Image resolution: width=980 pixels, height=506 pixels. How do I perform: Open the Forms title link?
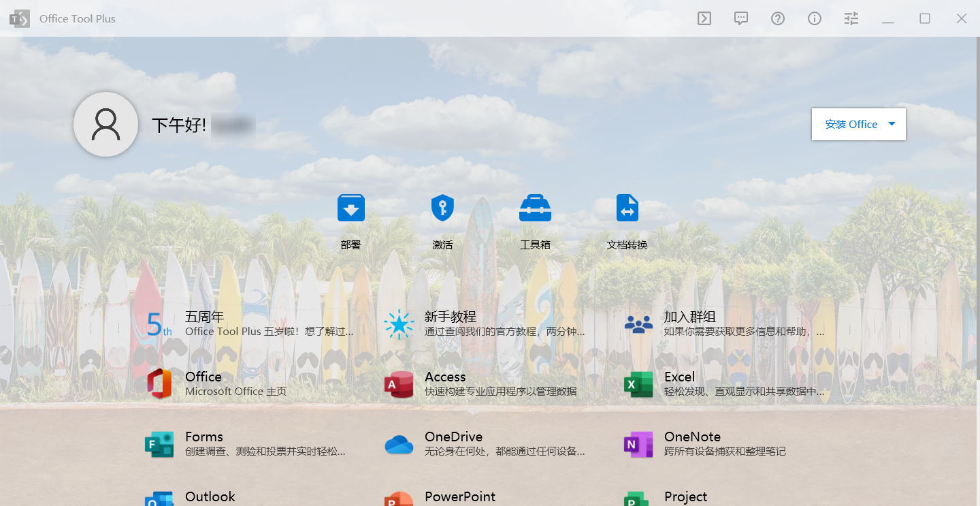(x=204, y=437)
